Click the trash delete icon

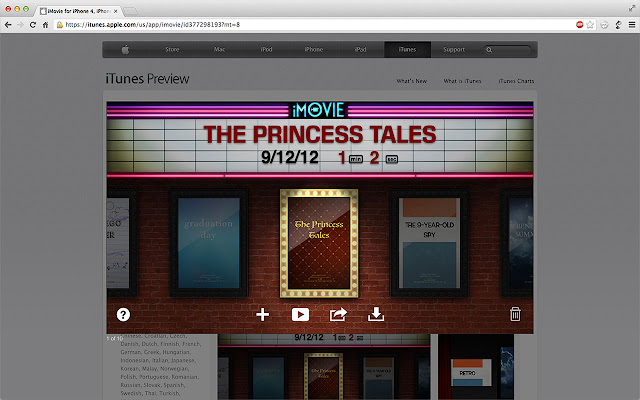tap(515, 314)
